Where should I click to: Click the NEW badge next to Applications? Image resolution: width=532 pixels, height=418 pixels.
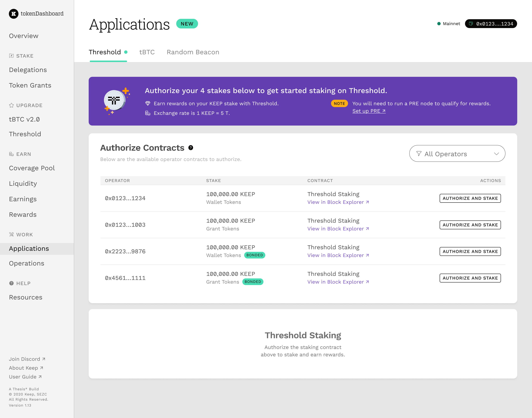point(187,24)
